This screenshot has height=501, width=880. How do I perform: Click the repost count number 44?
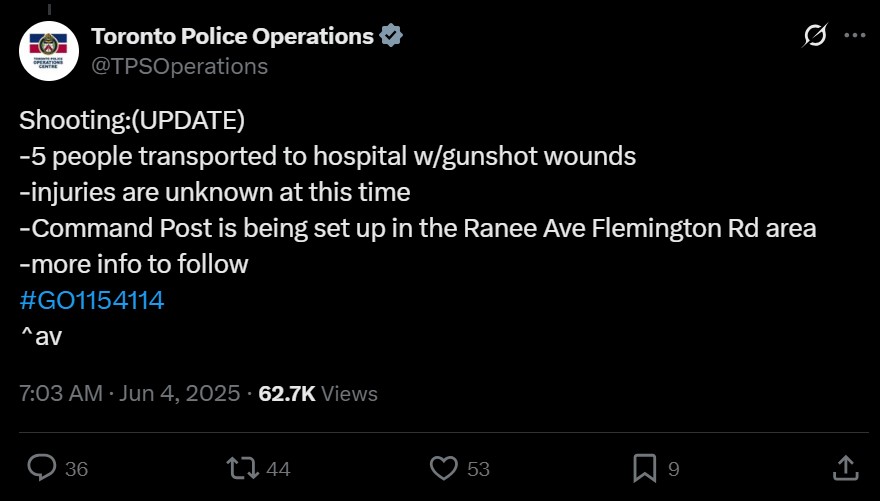tap(278, 468)
